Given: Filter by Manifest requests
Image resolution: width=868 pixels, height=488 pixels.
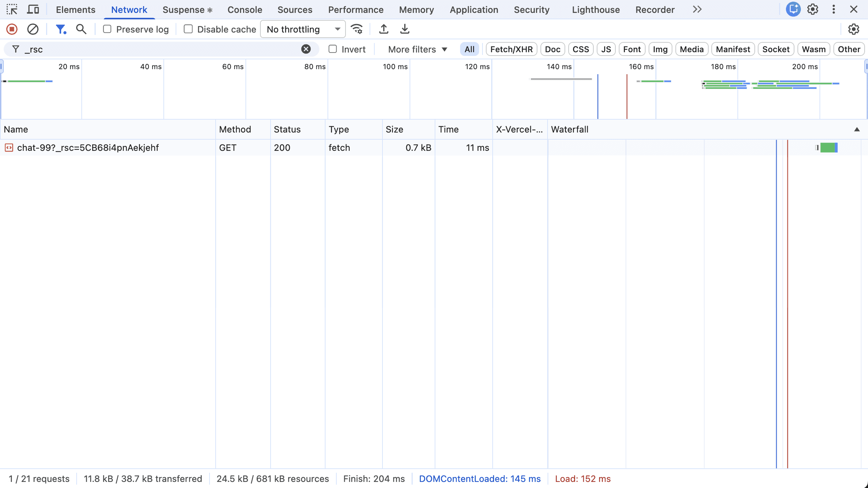Looking at the screenshot, I should pyautogui.click(x=733, y=49).
